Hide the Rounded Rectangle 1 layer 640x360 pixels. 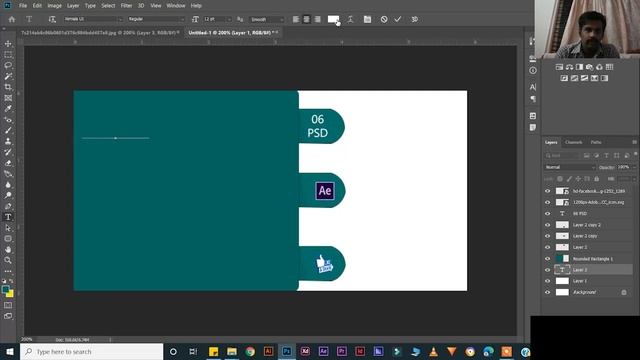[548, 258]
